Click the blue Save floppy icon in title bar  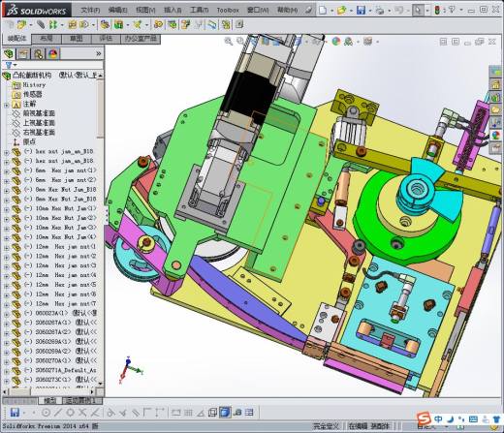tap(361, 11)
